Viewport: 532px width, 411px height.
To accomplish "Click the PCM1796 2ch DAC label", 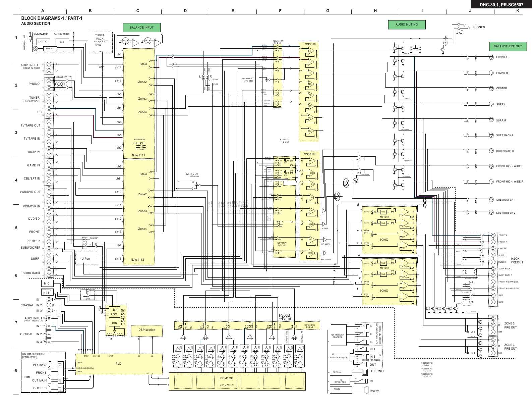I will pyautogui.click(x=227, y=381).
